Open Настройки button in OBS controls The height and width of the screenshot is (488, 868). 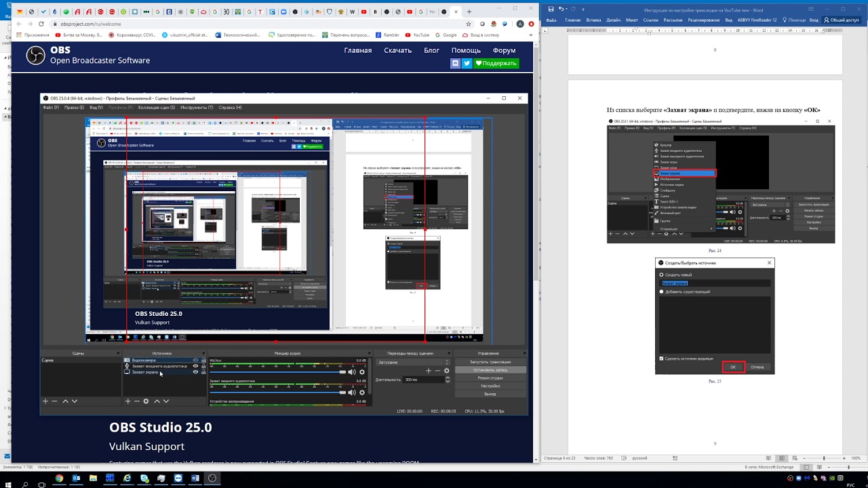click(x=490, y=386)
